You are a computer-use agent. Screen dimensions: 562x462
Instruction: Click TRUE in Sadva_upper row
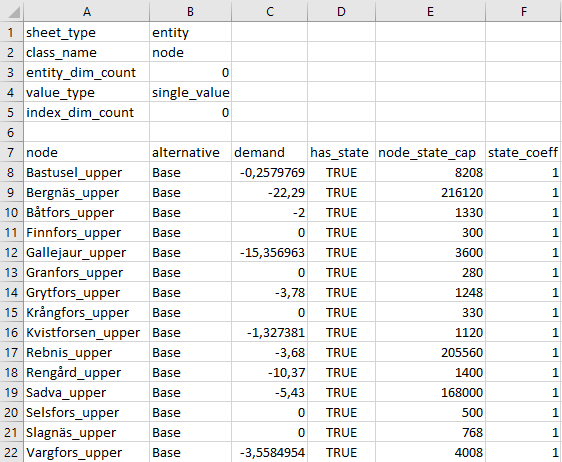(341, 392)
